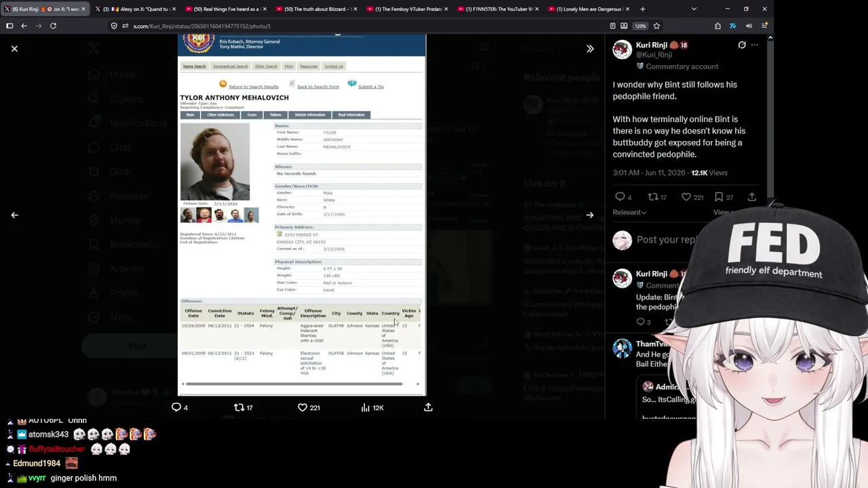Screen dimensions: 868x488
Task: Switch to The Femboy VTuber Predator tab
Action: tap(408, 9)
